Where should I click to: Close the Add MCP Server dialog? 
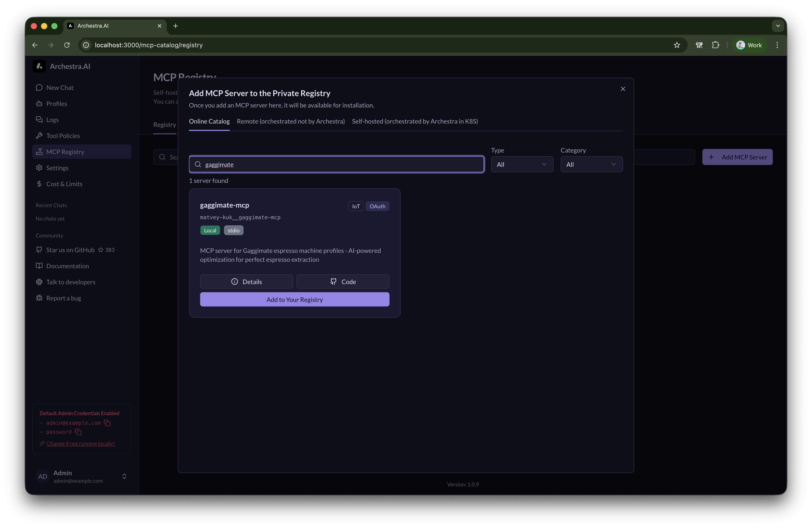click(x=623, y=89)
